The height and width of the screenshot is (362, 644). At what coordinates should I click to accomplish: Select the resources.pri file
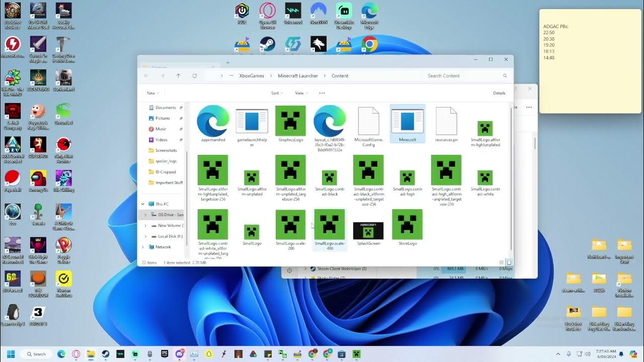click(446, 124)
